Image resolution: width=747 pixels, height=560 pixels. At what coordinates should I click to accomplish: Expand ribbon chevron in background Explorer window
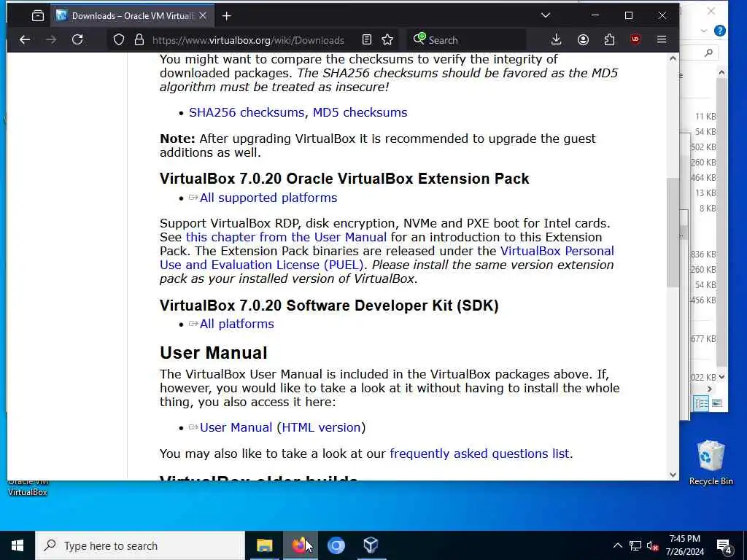click(704, 31)
